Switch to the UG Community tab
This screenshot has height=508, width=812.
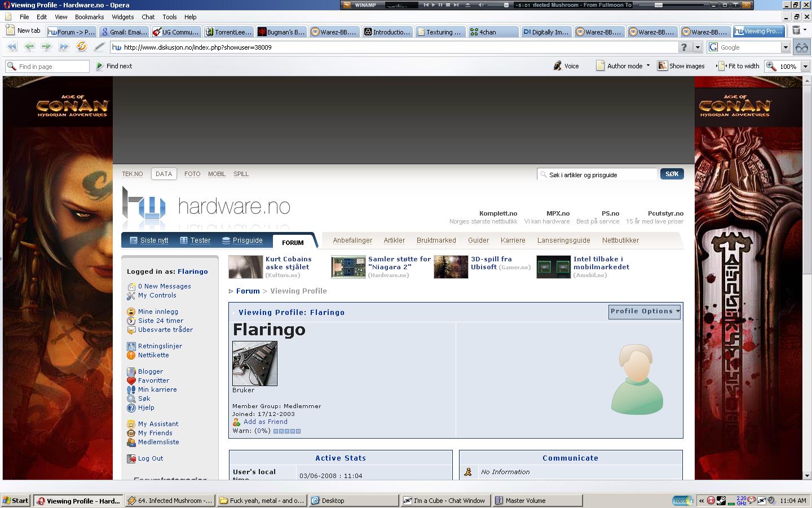click(176, 32)
